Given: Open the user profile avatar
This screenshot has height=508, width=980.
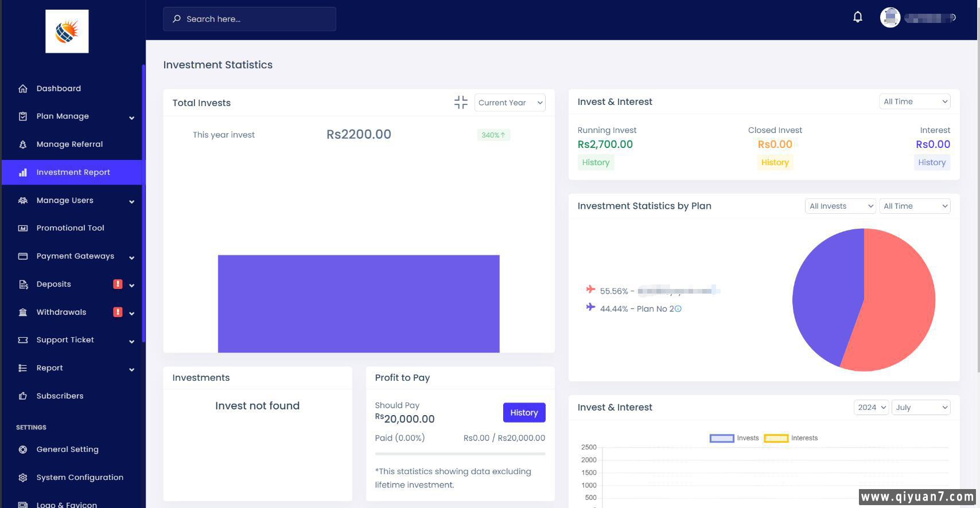Looking at the screenshot, I should click(x=890, y=18).
